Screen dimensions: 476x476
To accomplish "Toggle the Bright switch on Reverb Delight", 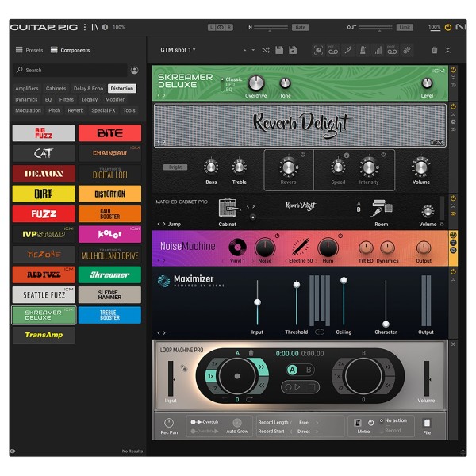I will [x=175, y=167].
